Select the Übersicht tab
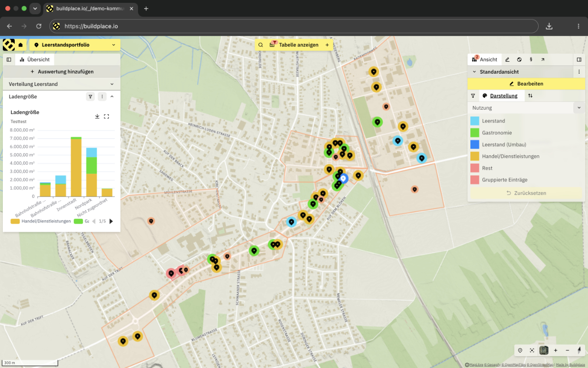The width and height of the screenshot is (588, 368). [35, 59]
